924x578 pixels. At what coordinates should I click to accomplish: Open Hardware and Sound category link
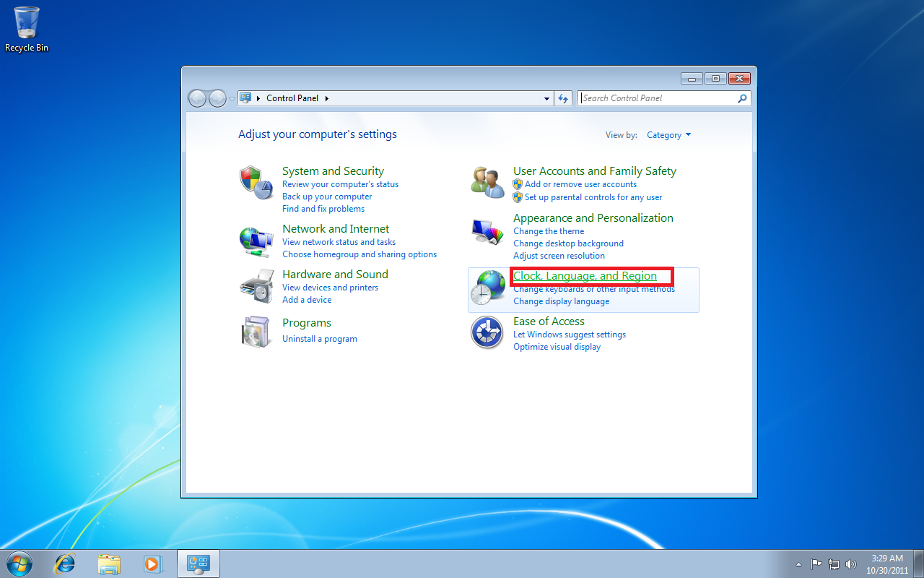pyautogui.click(x=335, y=275)
